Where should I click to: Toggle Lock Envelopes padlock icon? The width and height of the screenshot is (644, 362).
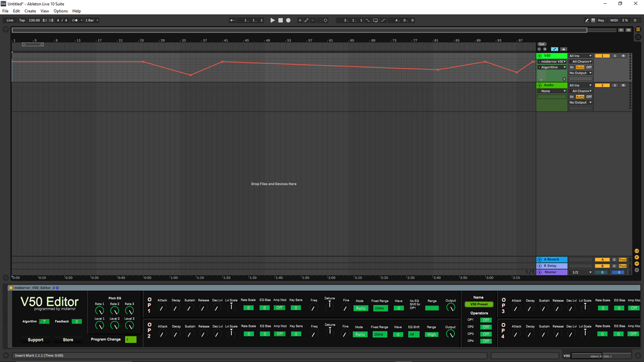(563, 49)
